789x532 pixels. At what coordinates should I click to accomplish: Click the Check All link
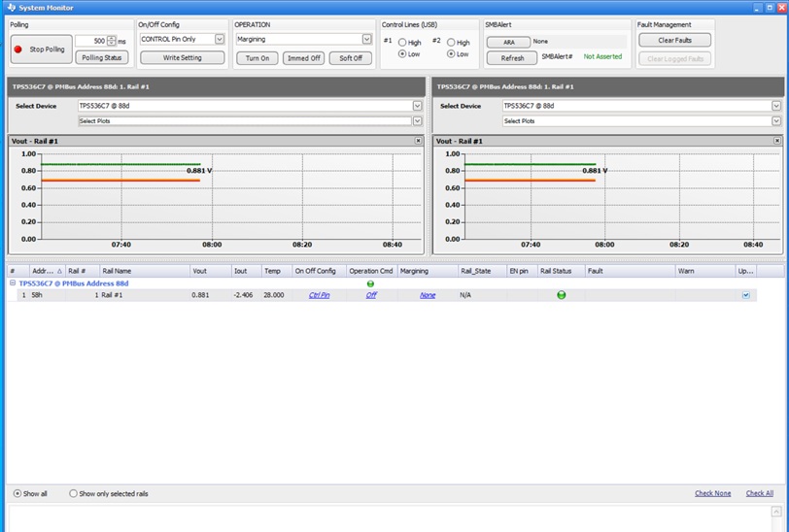click(x=759, y=493)
